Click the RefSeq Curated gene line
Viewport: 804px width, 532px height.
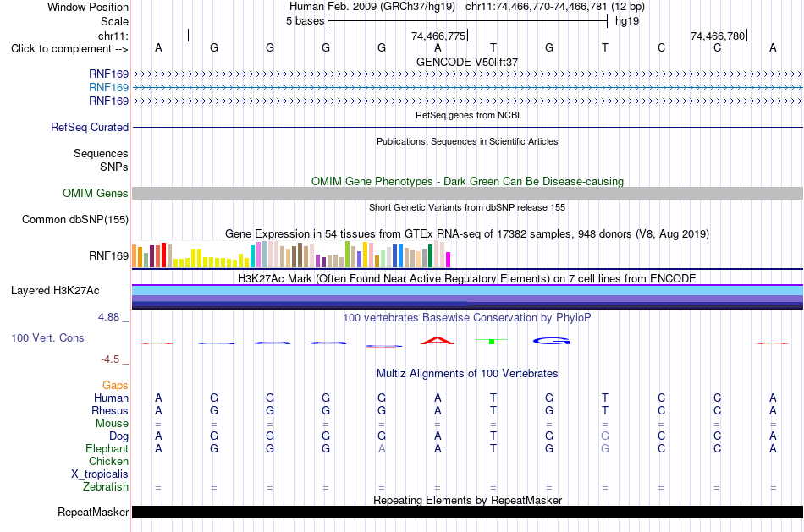[x=468, y=127]
